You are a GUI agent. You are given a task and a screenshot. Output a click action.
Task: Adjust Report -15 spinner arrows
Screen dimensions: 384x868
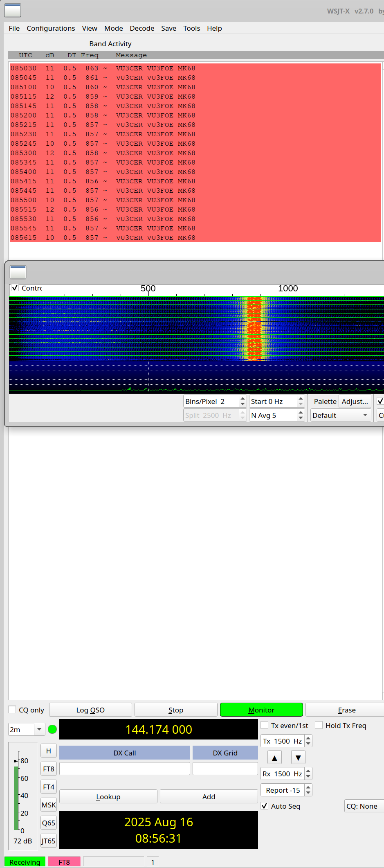pos(309,790)
